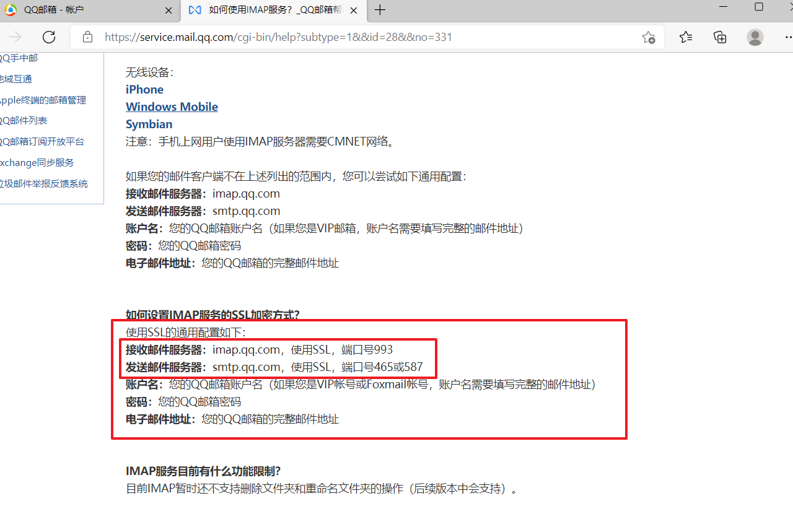The width and height of the screenshot is (793, 532).
Task: Select the 如何使用IMAP服务 tab
Action: click(x=273, y=10)
